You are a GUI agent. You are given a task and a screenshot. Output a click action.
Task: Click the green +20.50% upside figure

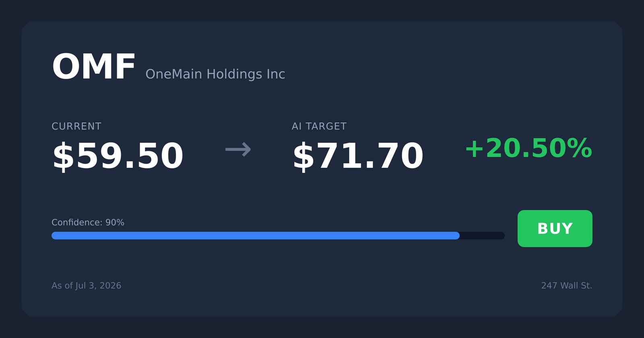tap(528, 148)
